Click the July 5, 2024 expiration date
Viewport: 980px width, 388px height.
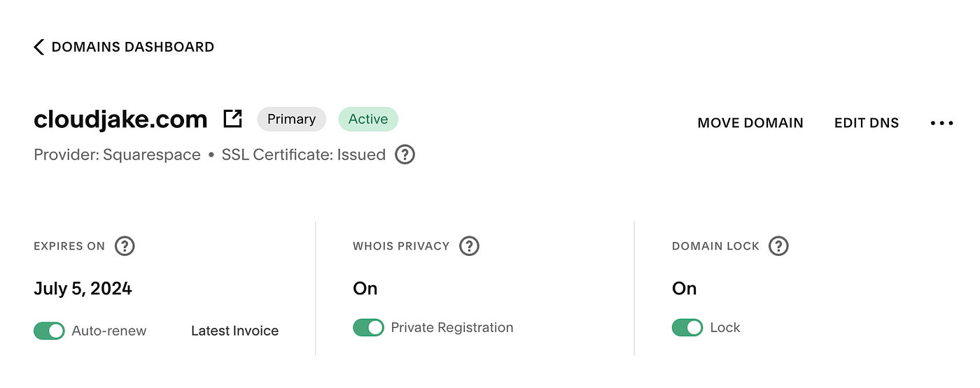click(83, 289)
